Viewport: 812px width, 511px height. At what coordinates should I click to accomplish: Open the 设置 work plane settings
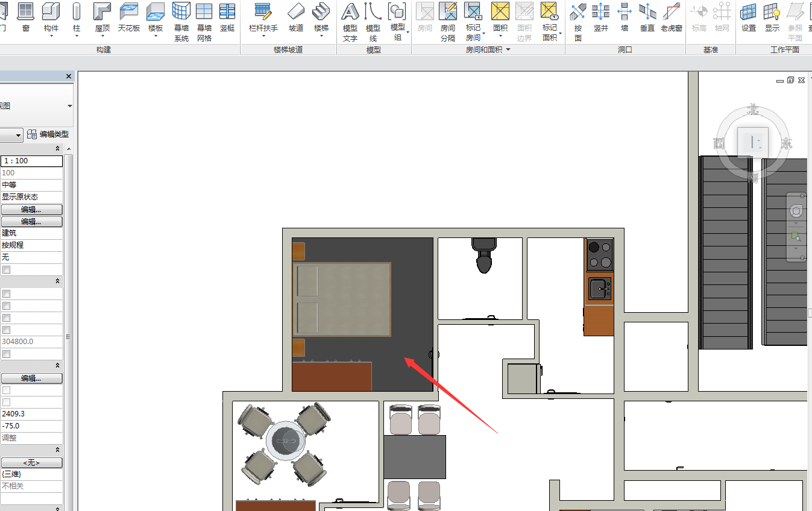(749, 18)
